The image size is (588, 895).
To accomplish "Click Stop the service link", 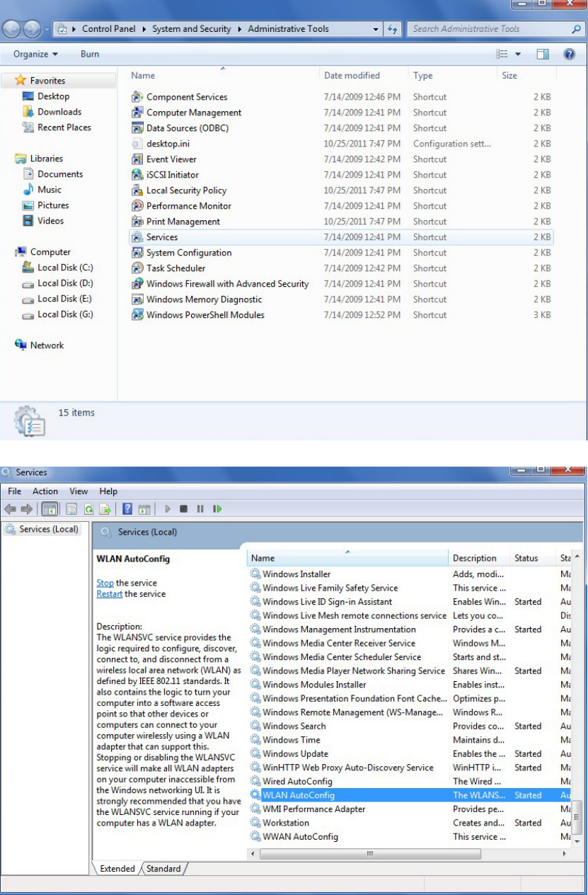I will 105,583.
